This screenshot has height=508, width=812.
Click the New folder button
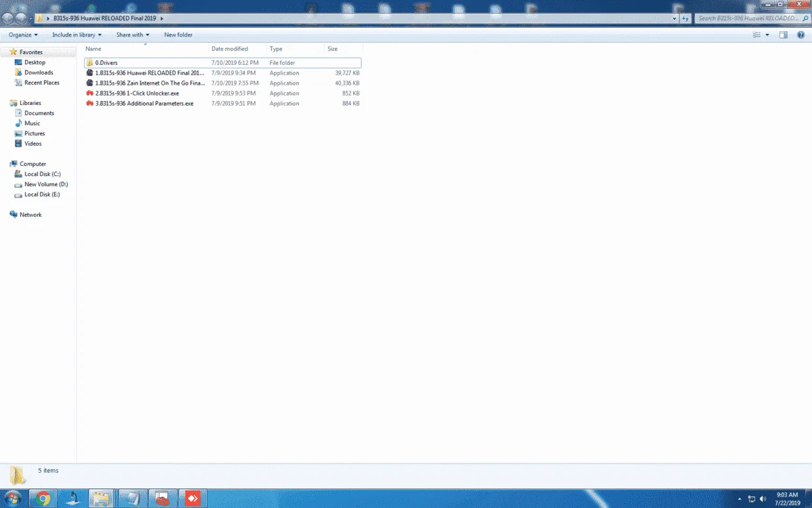click(178, 35)
